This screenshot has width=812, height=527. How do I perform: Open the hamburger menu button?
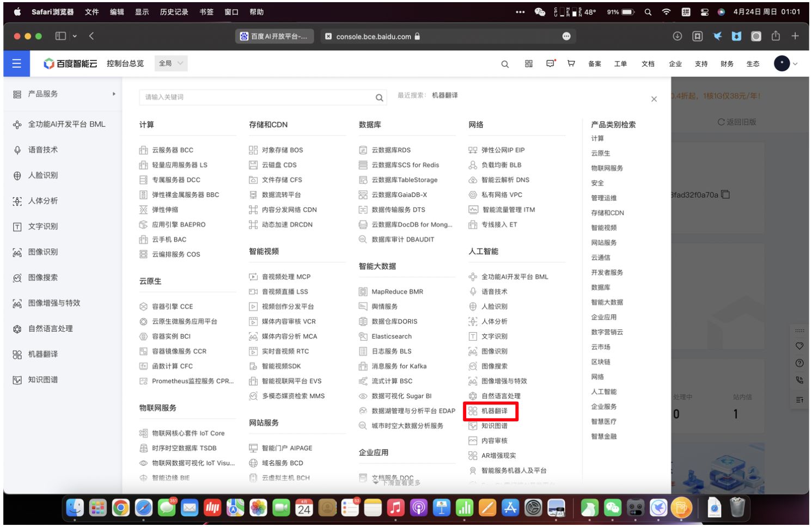pyautogui.click(x=16, y=64)
